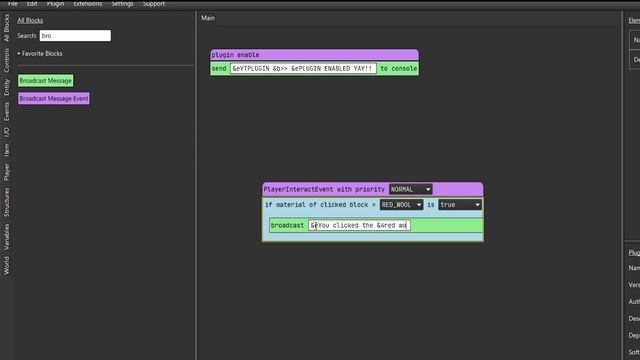
Task: Open the true value dropdown
Action: 460,204
